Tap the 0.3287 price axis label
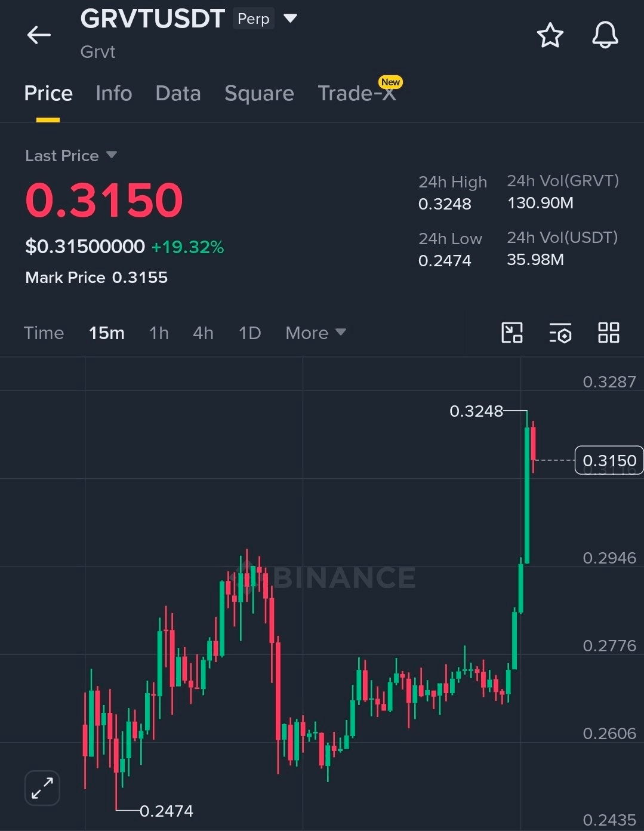The image size is (644, 831). pyautogui.click(x=609, y=382)
